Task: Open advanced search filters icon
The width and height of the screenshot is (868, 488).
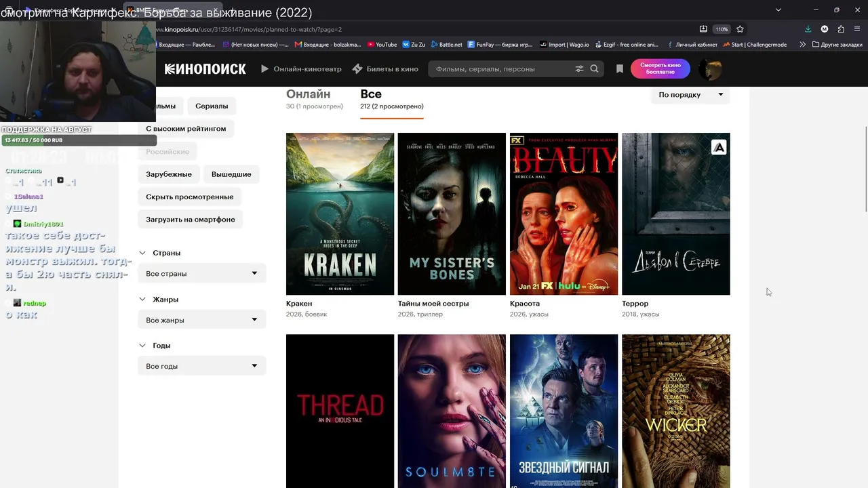Action: click(580, 68)
